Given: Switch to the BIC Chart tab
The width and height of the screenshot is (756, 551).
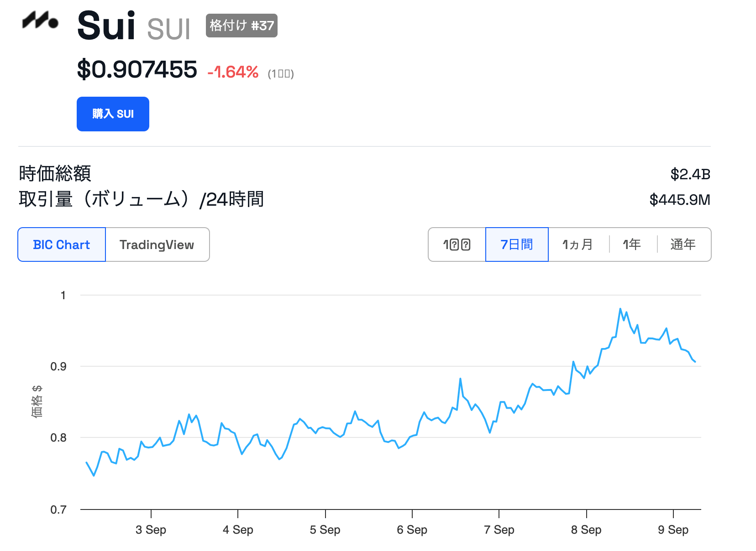Looking at the screenshot, I should point(62,244).
